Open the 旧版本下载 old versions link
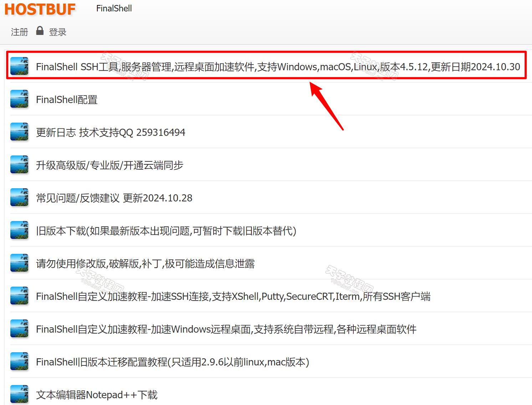 tap(166, 231)
